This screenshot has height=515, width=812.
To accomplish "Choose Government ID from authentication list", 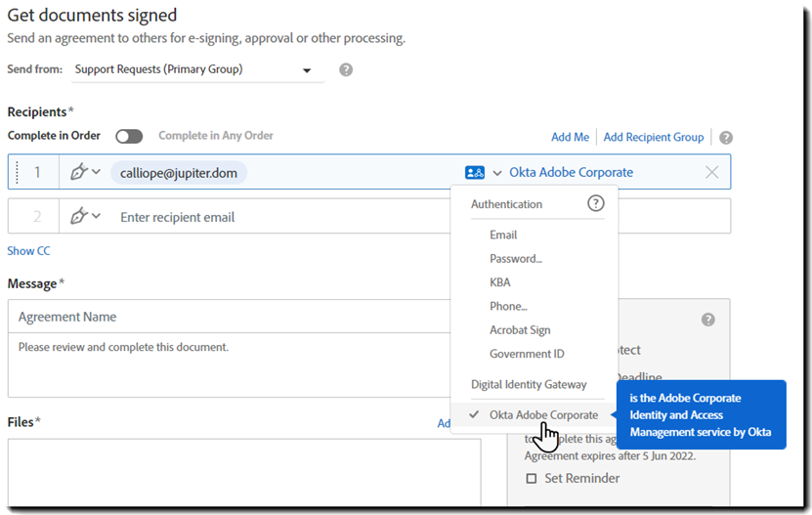I will click(x=527, y=354).
